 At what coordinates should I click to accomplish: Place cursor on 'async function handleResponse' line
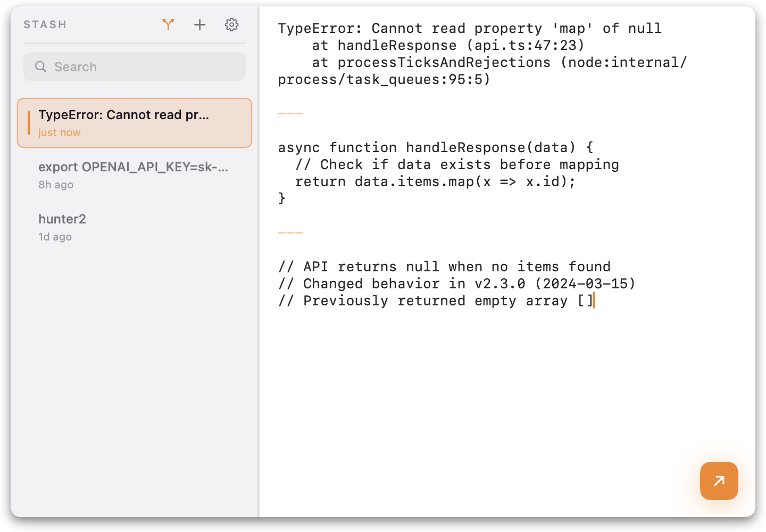[x=435, y=147]
